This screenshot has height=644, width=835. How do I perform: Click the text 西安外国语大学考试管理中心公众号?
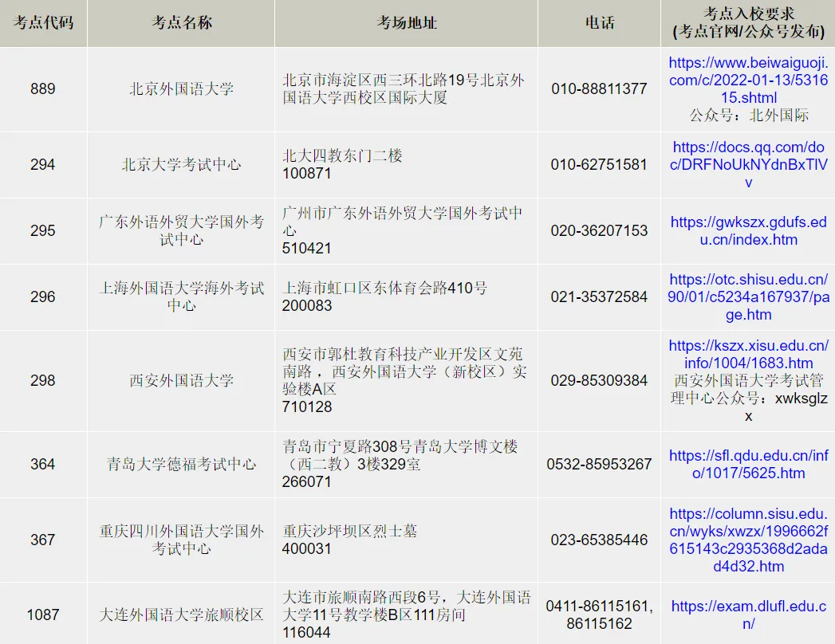(x=748, y=389)
